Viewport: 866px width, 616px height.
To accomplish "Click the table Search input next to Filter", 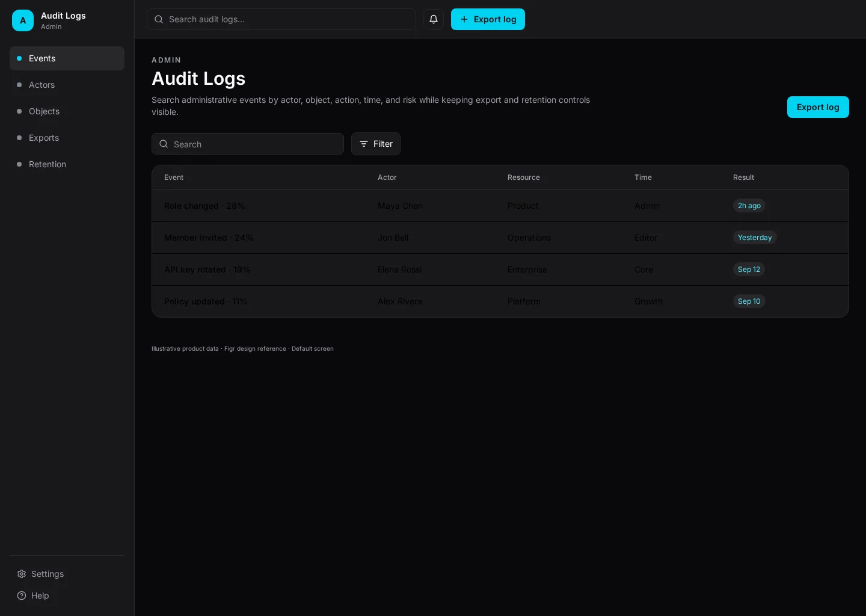I will click(248, 144).
